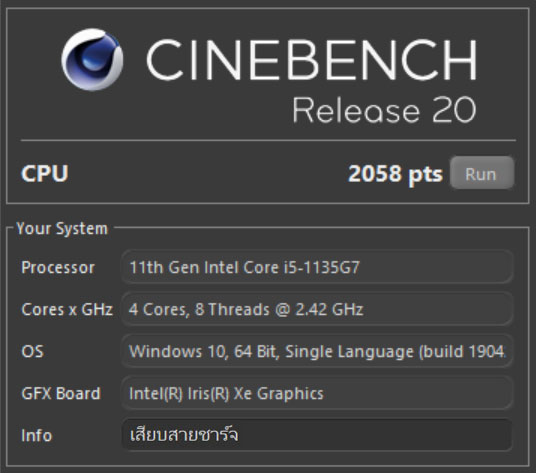This screenshot has height=473, width=536.
Task: Select the Windows 10 OS field
Action: (x=317, y=351)
